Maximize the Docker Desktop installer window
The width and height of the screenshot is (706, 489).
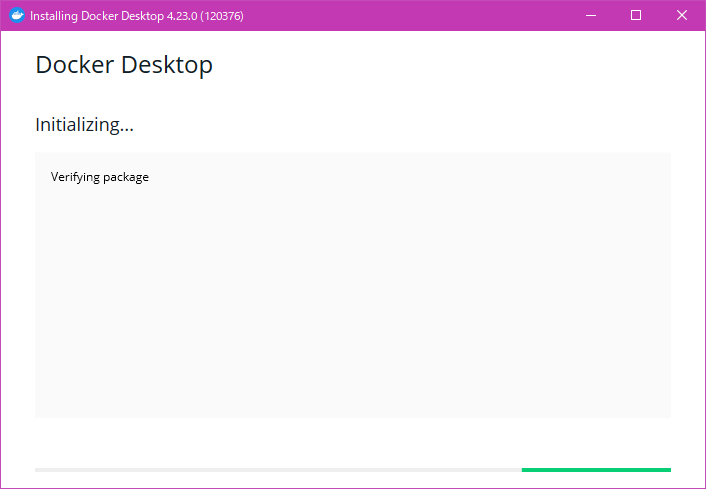[636, 15]
